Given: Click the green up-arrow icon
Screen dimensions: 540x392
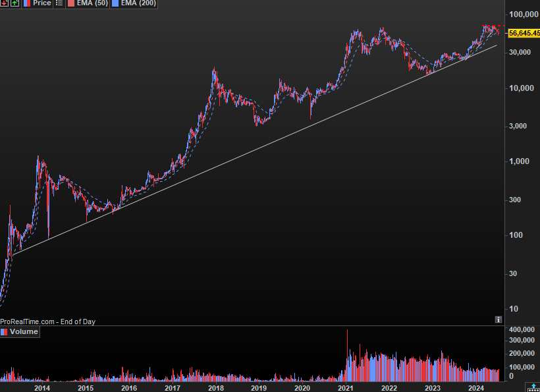Looking at the screenshot, I should tap(14, 3).
